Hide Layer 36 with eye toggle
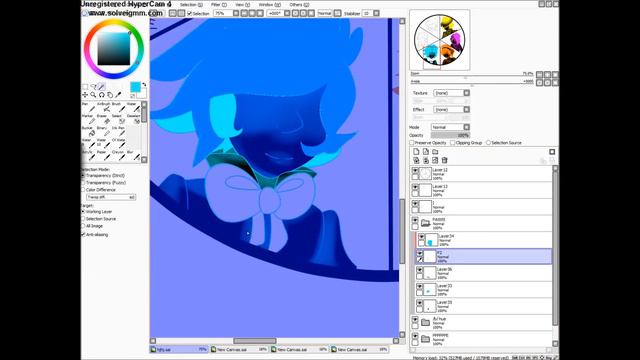Screen dimensions: 640x360 pyautogui.click(x=420, y=270)
